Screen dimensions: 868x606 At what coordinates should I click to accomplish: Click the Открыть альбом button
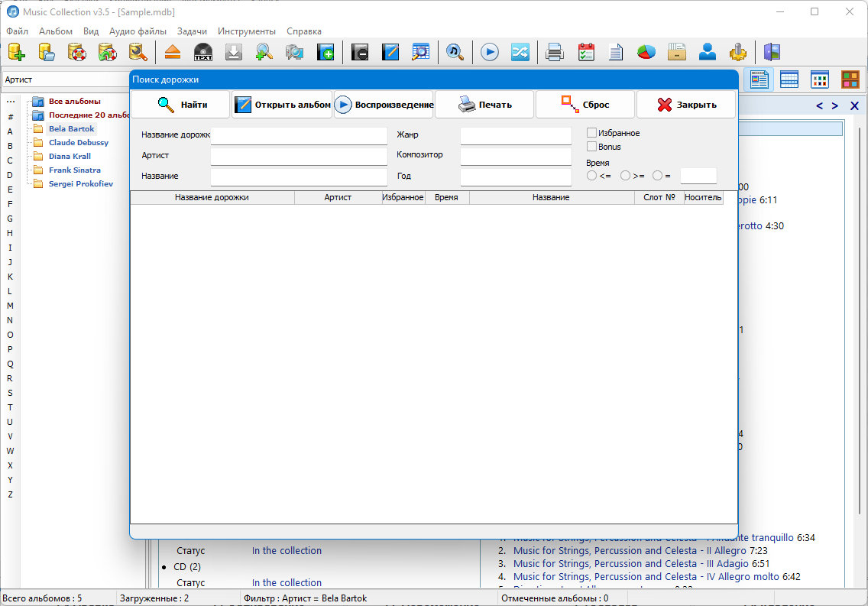click(282, 105)
